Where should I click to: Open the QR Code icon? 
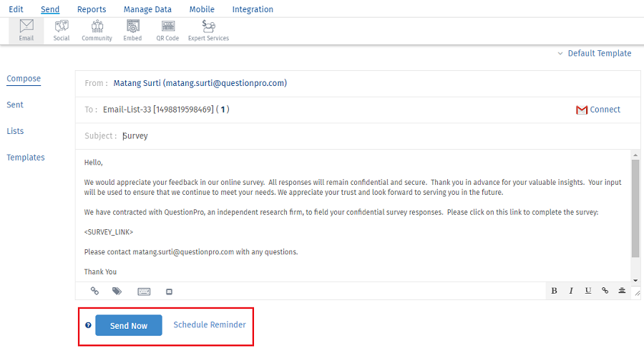pos(167,30)
